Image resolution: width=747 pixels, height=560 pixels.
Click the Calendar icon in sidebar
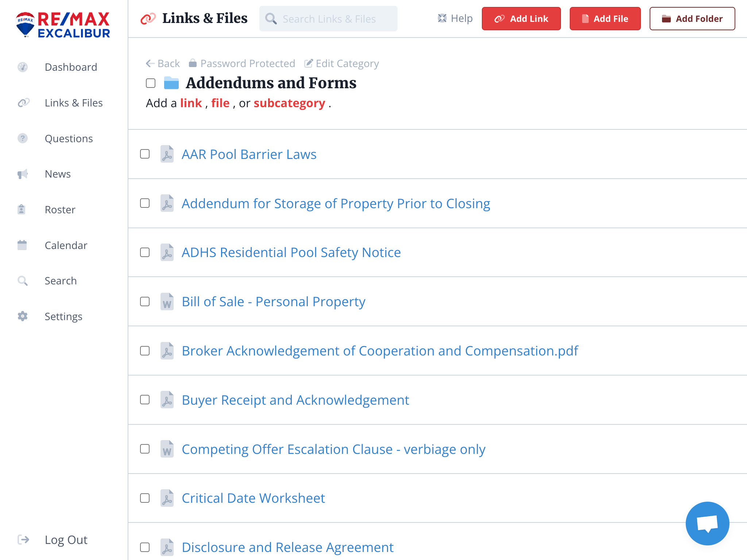click(x=22, y=245)
